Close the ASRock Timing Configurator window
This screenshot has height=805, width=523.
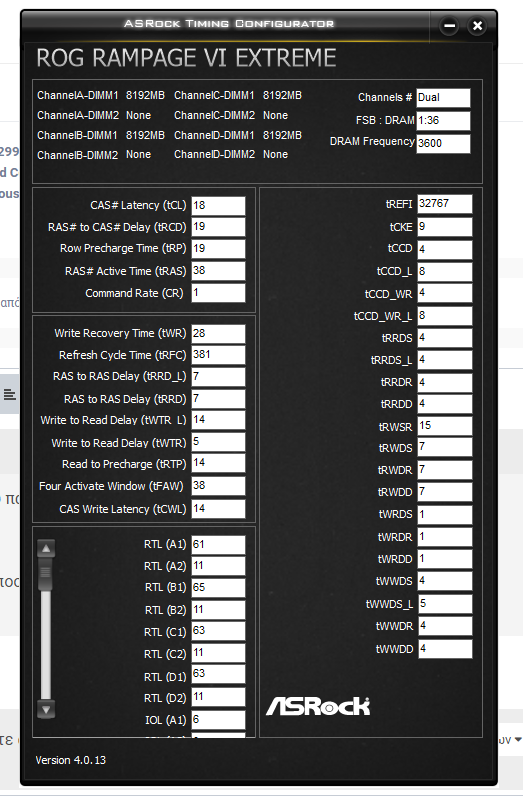pyautogui.click(x=477, y=25)
